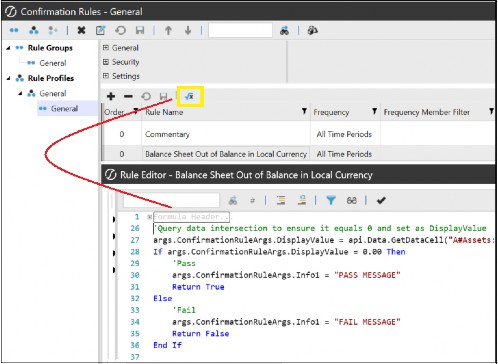Open the Frequency Member Filter column filter

[491, 111]
